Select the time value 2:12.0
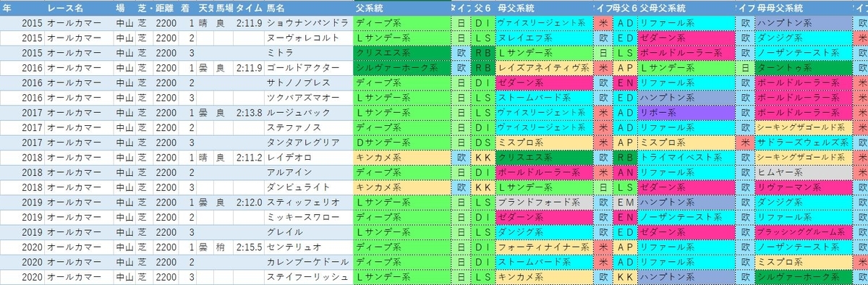Screen dimensions: 868x285 pyautogui.click(x=249, y=203)
